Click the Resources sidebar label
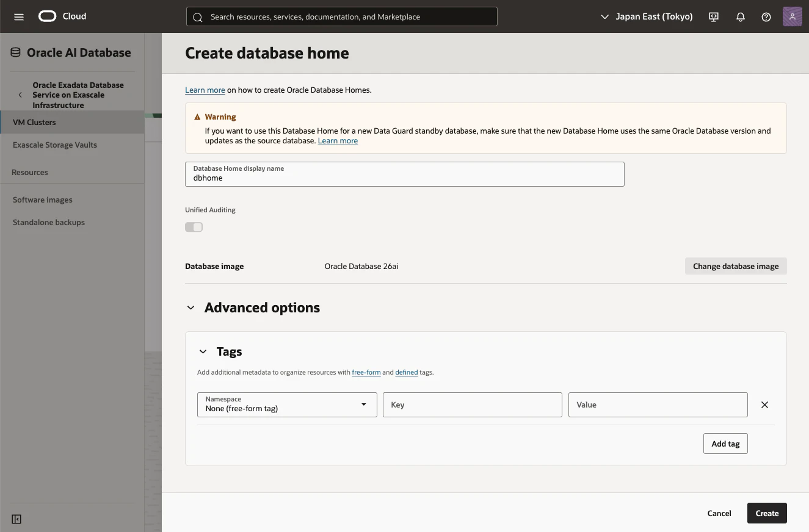Image resolution: width=809 pixels, height=532 pixels. point(30,172)
